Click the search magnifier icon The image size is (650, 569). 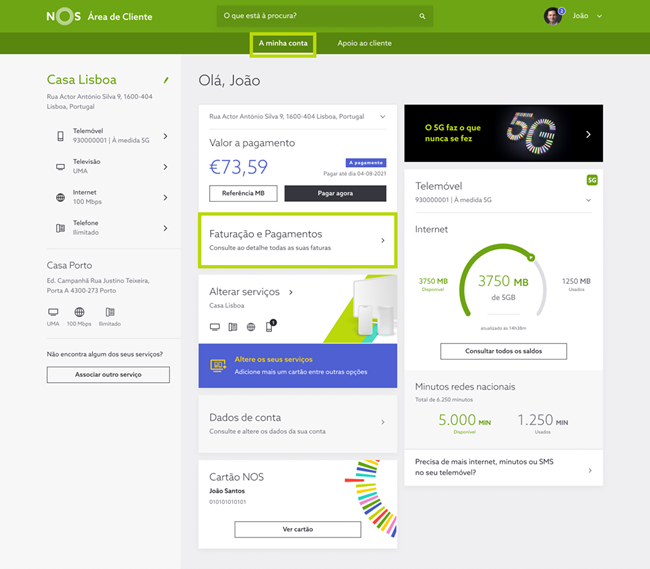[x=422, y=16]
